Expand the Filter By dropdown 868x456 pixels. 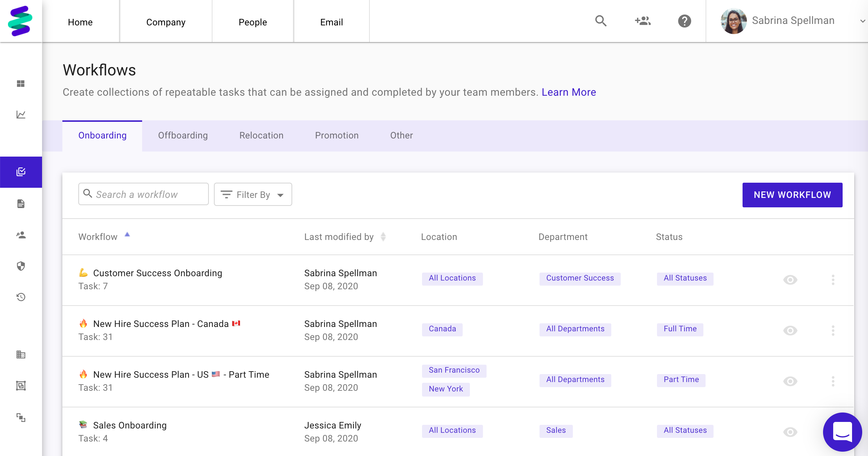253,195
